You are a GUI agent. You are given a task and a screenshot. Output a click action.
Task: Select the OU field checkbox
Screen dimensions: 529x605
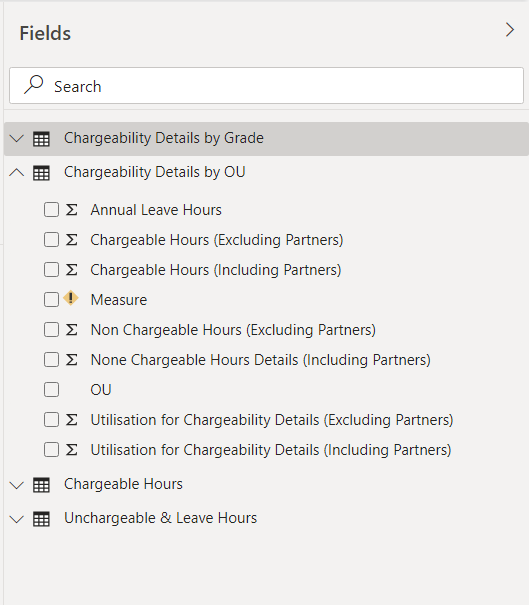[51, 390]
